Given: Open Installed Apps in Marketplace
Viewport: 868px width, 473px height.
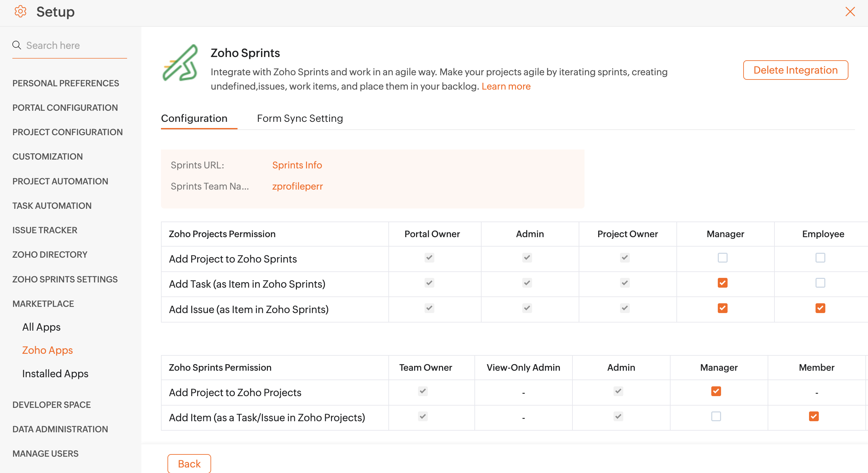Looking at the screenshot, I should pos(55,374).
